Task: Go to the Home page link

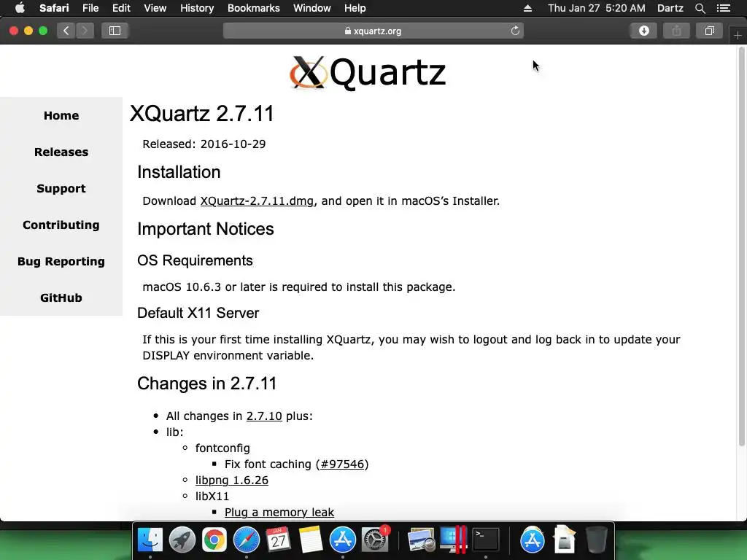Action: pos(61,116)
